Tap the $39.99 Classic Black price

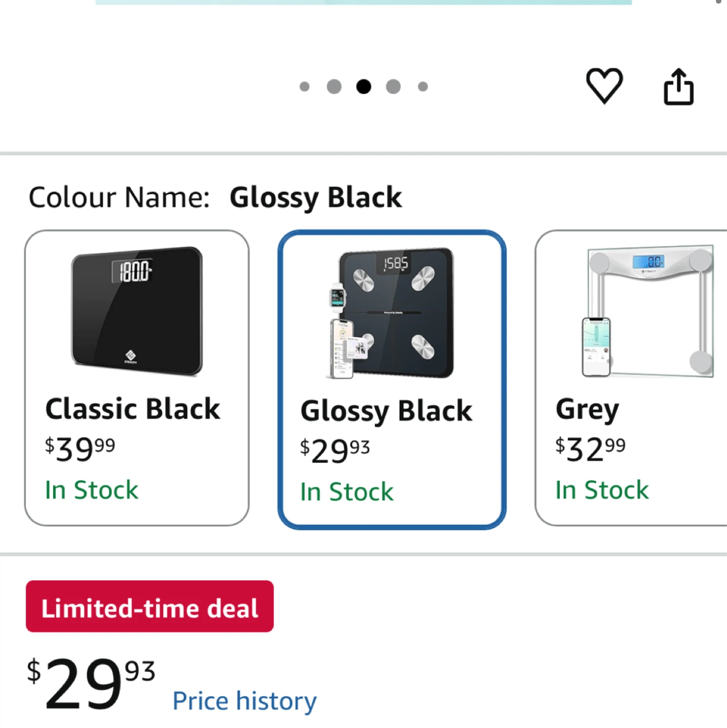[80, 448]
